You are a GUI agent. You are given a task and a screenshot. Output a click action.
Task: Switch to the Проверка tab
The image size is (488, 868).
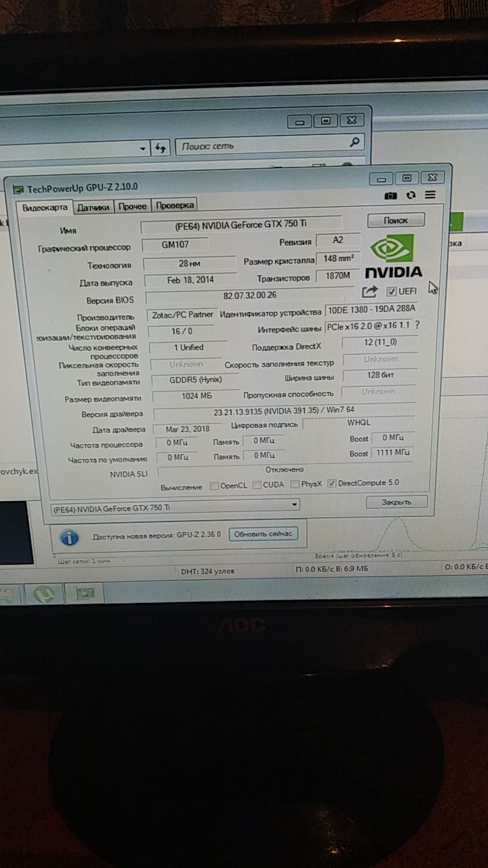coord(175,205)
